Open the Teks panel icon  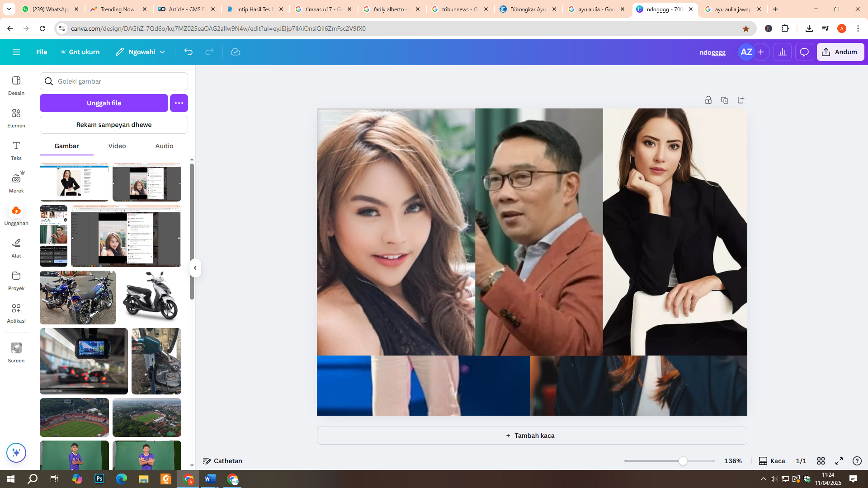pos(16,150)
